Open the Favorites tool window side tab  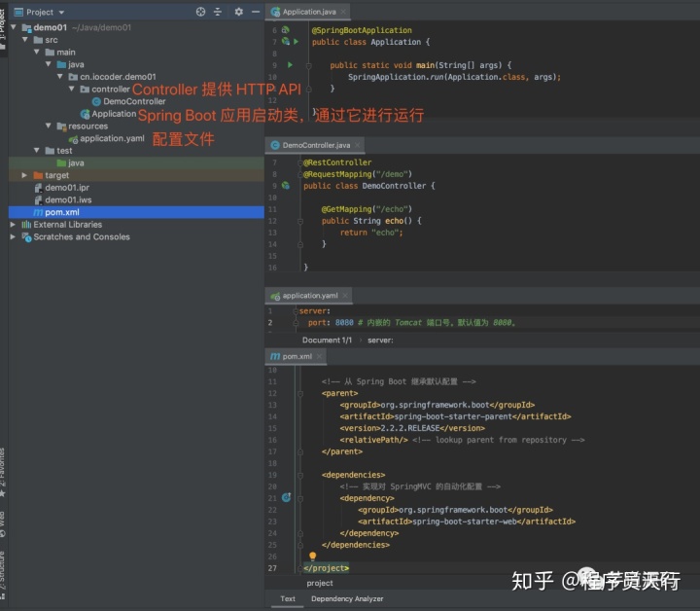click(x=3, y=471)
